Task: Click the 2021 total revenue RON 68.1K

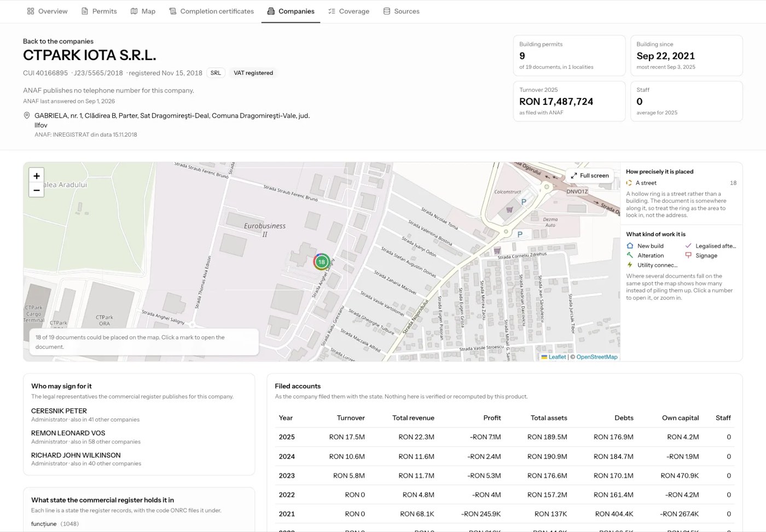Action: click(x=417, y=514)
